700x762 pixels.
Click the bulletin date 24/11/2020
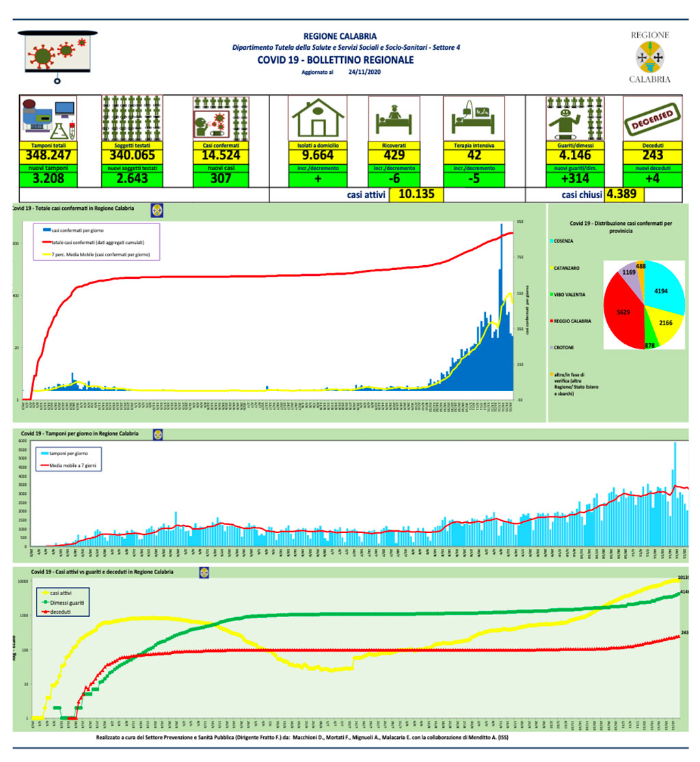point(364,72)
